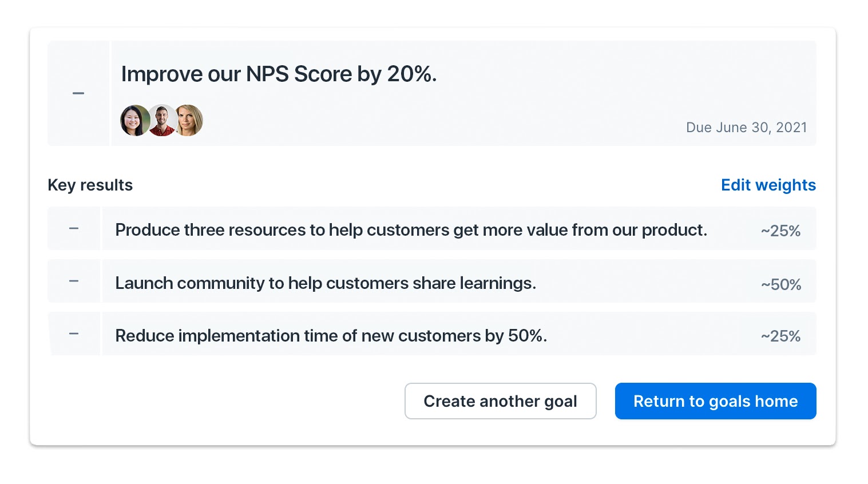Image resolution: width=868 pixels, height=484 pixels.
Task: Click the goal title Improve our NPS Score
Action: click(x=279, y=74)
